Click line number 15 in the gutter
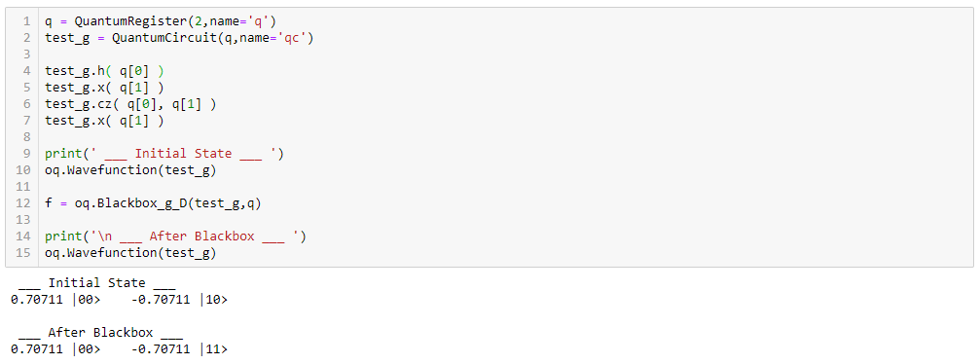This screenshot has width=980, height=364. 23,253
